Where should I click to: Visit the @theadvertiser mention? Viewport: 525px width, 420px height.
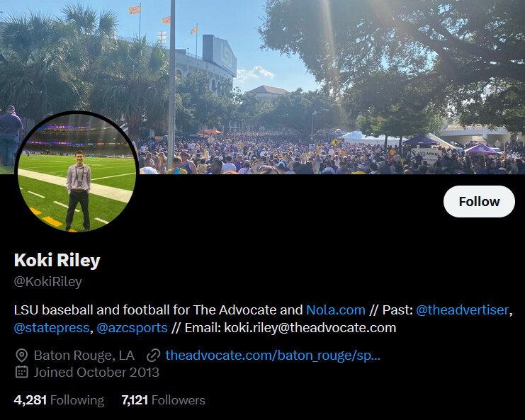(x=462, y=310)
